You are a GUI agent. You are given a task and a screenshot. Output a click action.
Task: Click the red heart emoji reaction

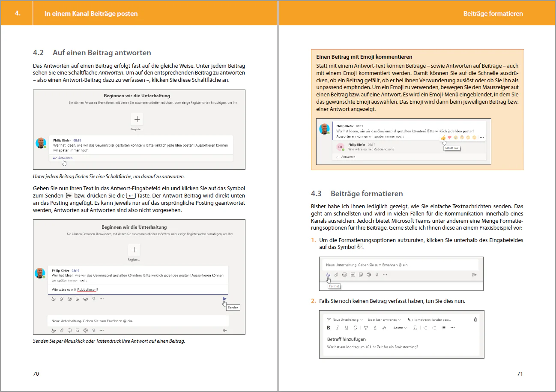point(450,138)
